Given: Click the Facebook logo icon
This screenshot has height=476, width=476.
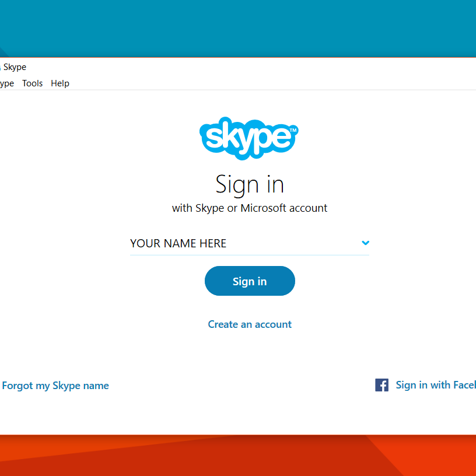Looking at the screenshot, I should pyautogui.click(x=381, y=385).
